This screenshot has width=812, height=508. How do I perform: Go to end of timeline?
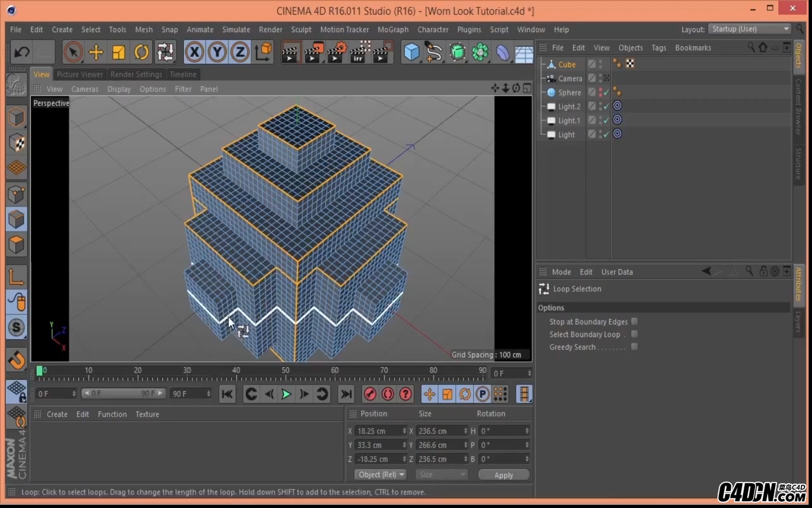tap(346, 394)
